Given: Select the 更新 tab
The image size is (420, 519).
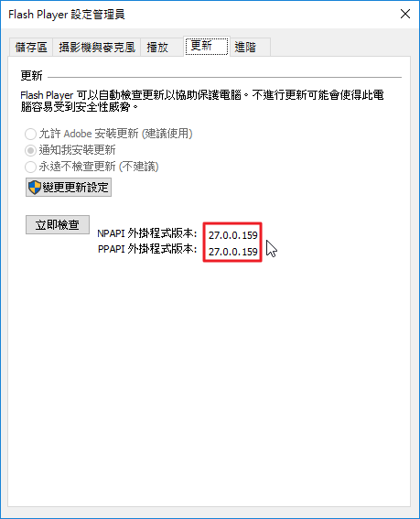Looking at the screenshot, I should point(207,46).
